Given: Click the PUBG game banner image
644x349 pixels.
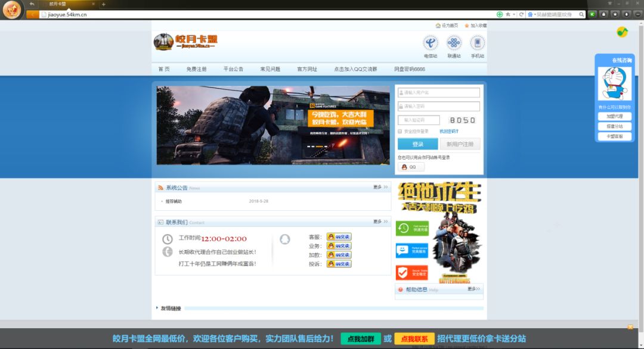Looking at the screenshot, I should coord(273,125).
